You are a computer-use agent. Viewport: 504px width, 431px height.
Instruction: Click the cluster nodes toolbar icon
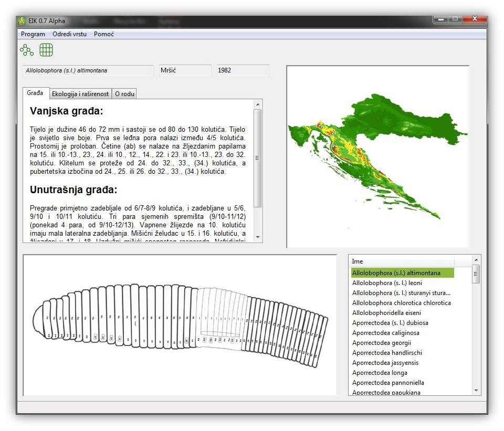click(x=26, y=50)
